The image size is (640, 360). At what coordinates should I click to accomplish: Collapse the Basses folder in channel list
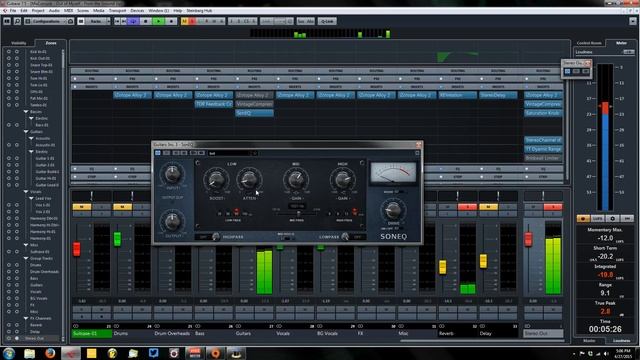click(26, 112)
